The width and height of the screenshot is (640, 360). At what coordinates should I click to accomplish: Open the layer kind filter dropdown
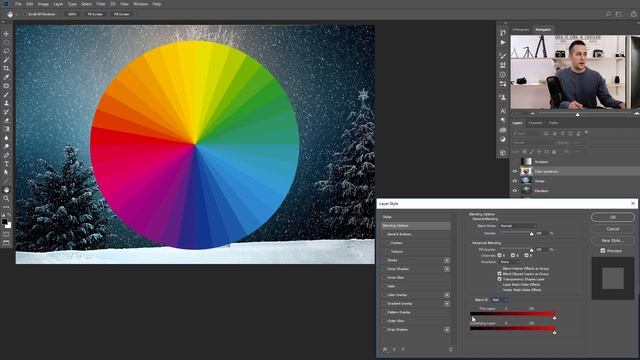coord(527,133)
